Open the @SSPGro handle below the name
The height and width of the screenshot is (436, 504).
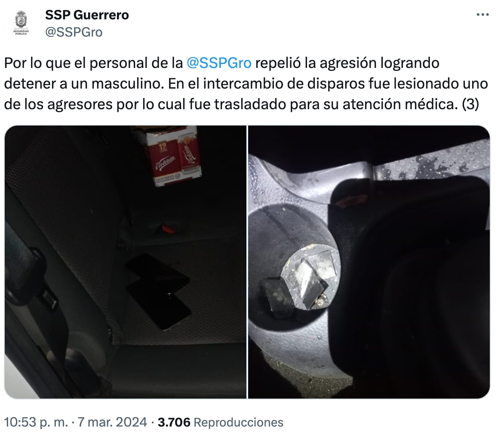coord(74,32)
